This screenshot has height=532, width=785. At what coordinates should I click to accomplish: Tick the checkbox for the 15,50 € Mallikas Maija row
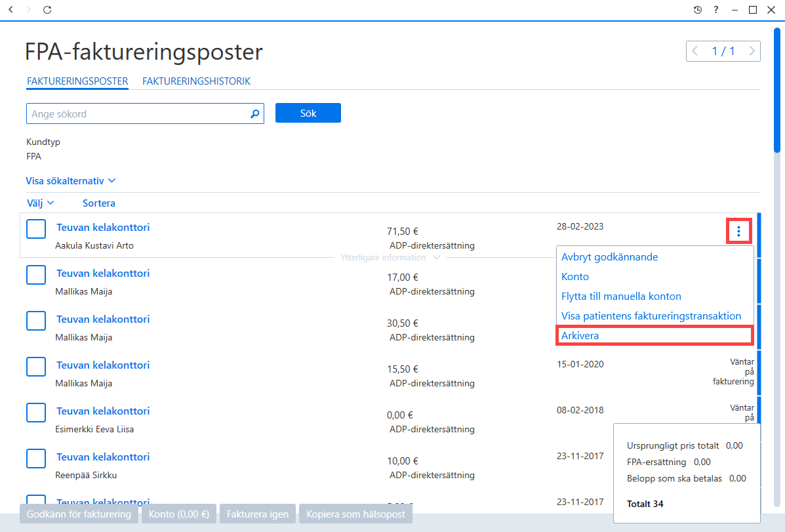click(x=36, y=367)
